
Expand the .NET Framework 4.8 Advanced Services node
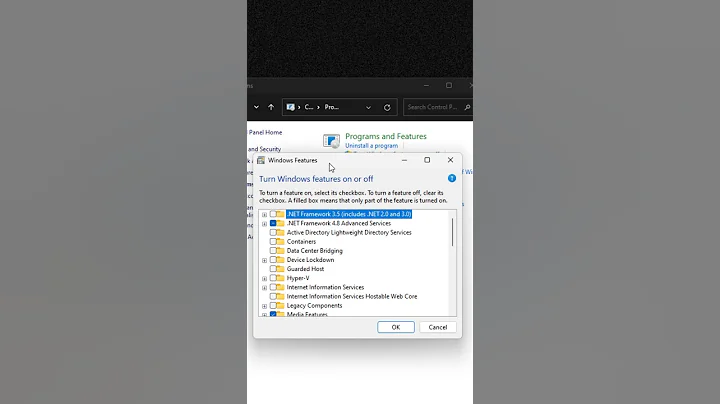point(264,224)
